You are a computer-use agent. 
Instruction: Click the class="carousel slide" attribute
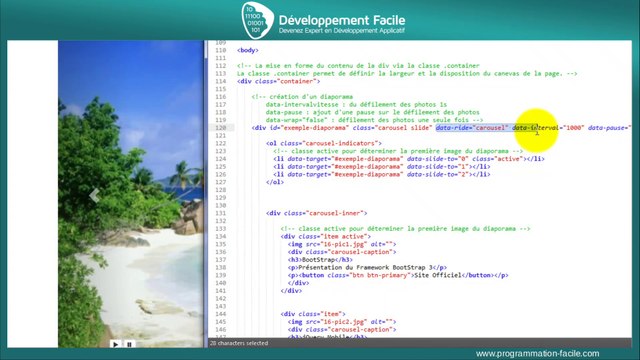coord(392,128)
